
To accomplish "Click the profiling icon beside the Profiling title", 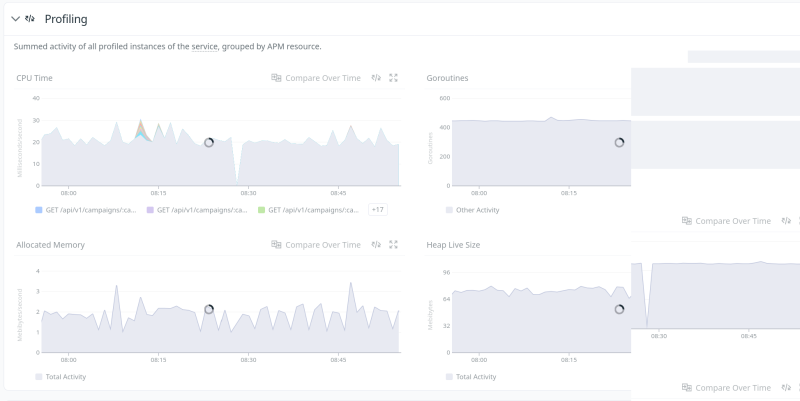I will (x=31, y=18).
